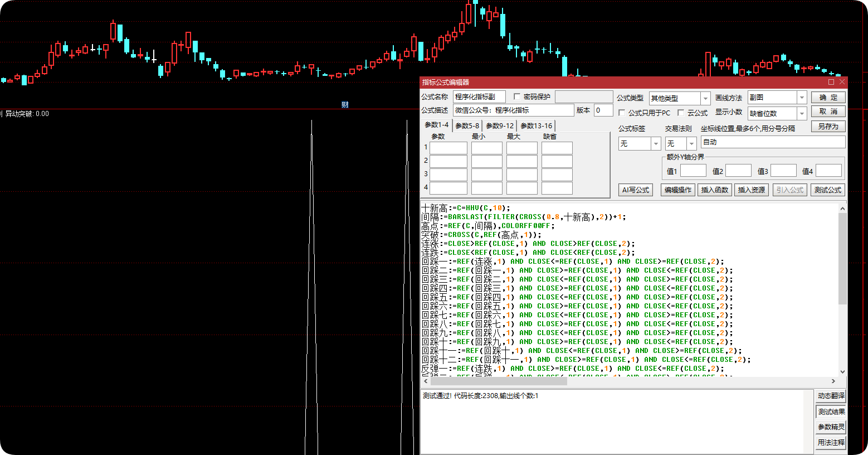Click the 取消 button
The width and height of the screenshot is (868, 455).
(828, 112)
